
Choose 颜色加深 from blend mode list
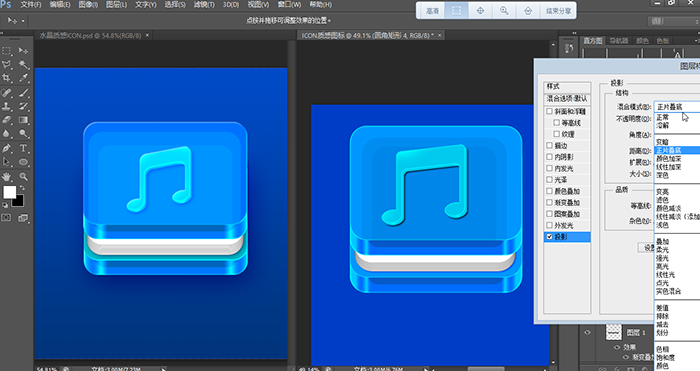coord(669,158)
